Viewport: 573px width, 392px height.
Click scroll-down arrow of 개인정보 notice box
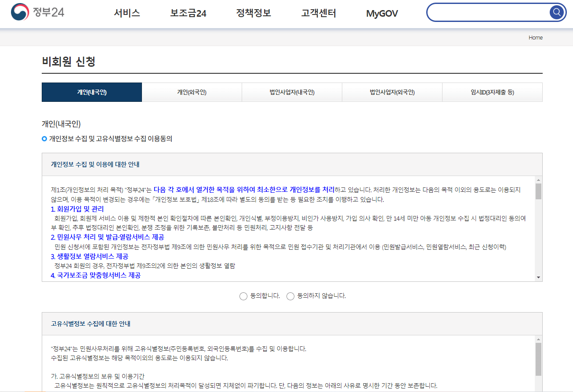click(x=538, y=277)
